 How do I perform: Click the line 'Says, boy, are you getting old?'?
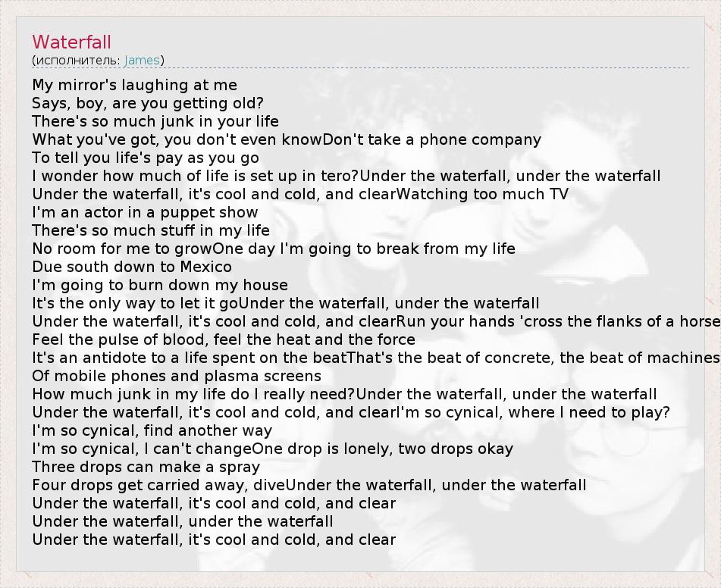pyautogui.click(x=148, y=103)
